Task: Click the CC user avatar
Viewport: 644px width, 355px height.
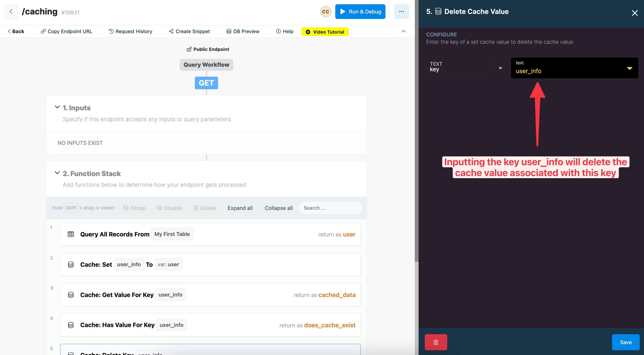Action: [x=325, y=11]
